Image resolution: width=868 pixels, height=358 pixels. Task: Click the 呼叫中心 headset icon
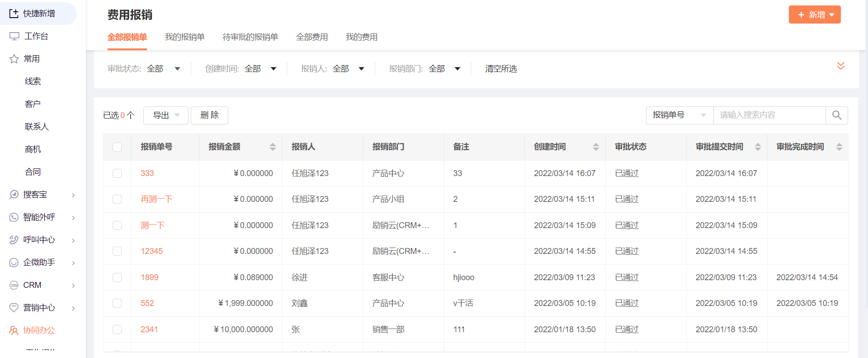point(14,240)
